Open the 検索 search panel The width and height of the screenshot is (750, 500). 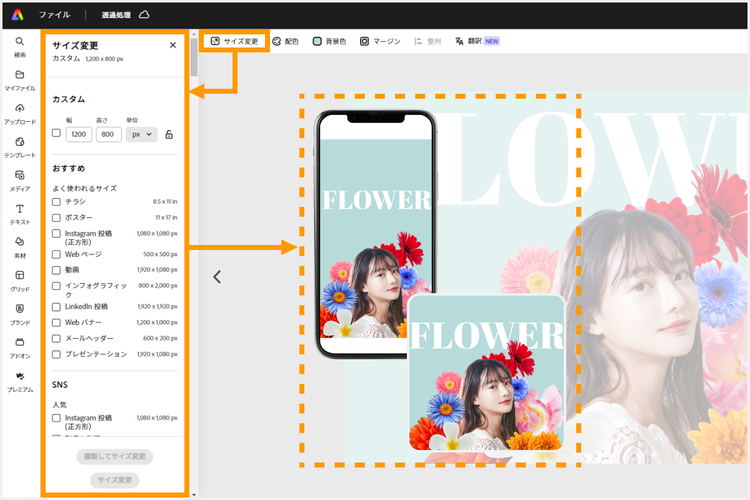tap(20, 47)
